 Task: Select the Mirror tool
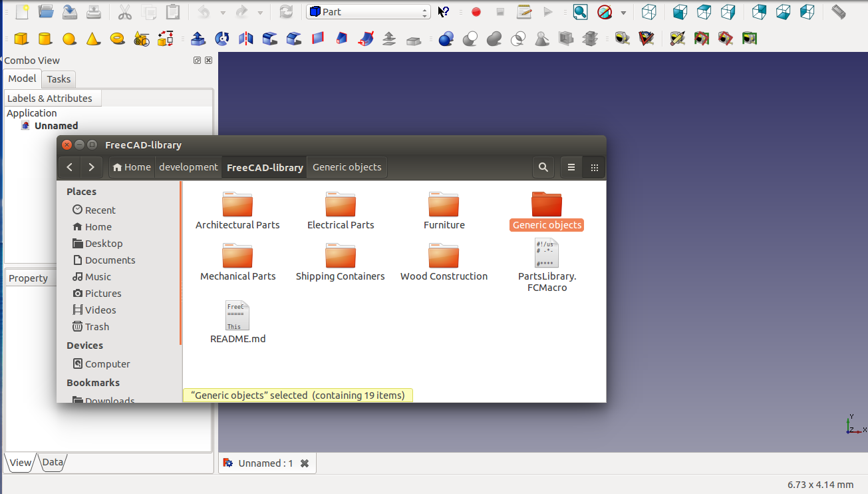246,39
